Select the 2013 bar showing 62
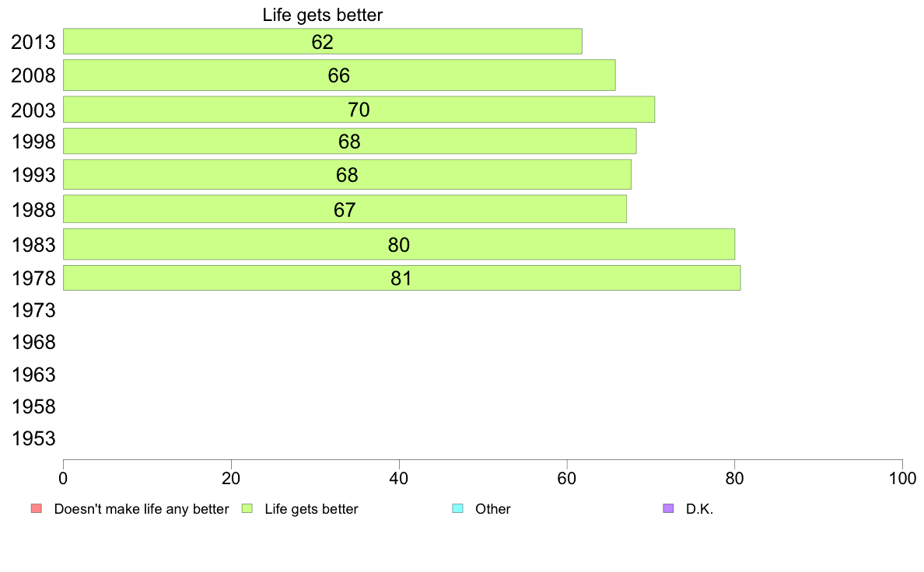924x572 pixels. [x=322, y=41]
